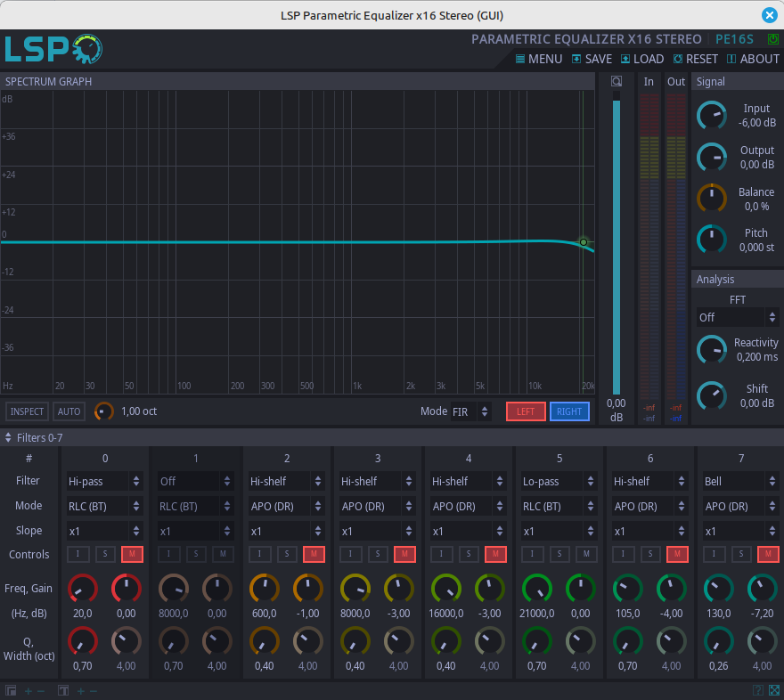Click the Reactivity knob
Viewport: 784px width, 700px height.
(712, 350)
